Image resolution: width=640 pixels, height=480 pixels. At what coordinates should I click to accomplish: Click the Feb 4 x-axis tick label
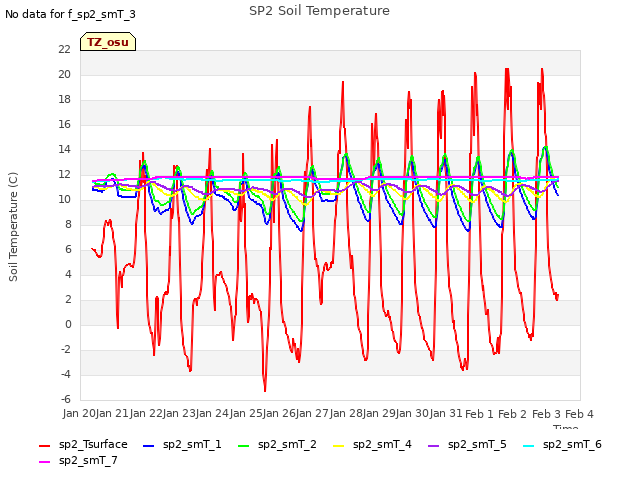click(x=580, y=414)
